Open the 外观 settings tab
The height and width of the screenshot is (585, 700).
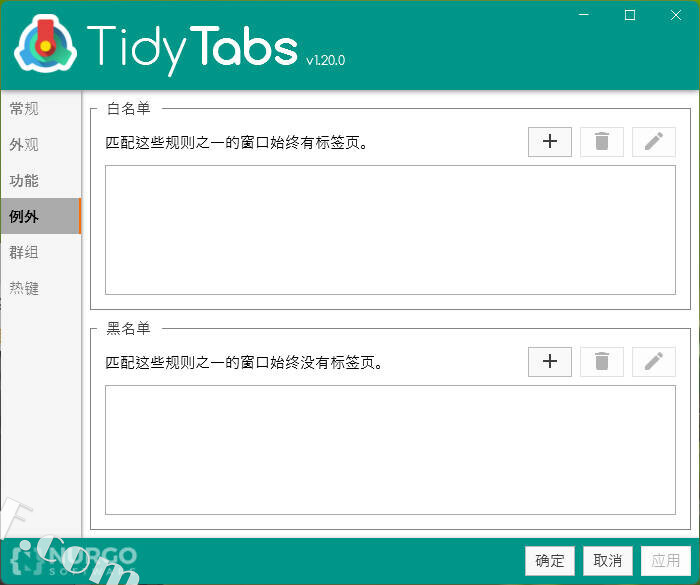(24, 144)
